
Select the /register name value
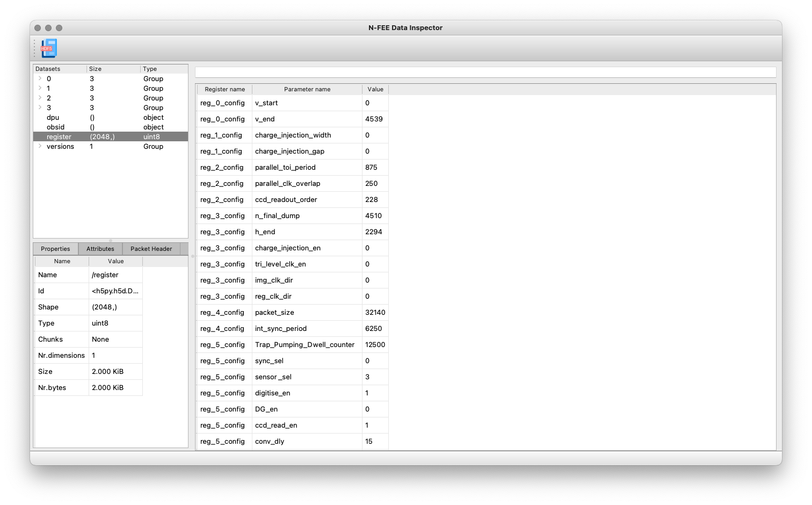click(115, 275)
